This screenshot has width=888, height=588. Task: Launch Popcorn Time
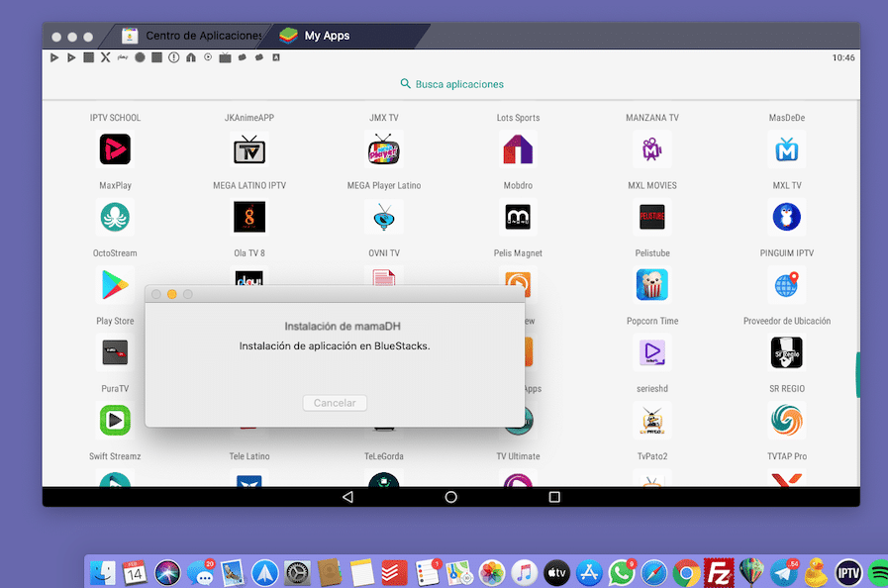tap(651, 284)
